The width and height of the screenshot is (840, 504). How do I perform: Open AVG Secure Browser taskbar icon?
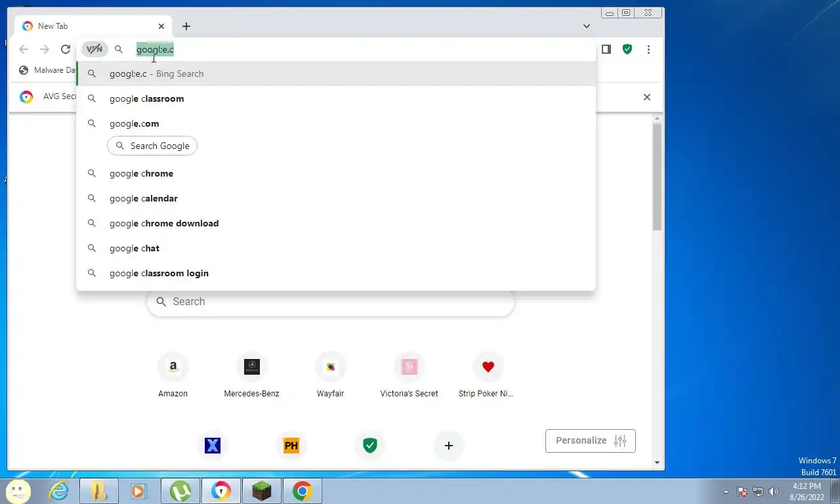pos(221,491)
